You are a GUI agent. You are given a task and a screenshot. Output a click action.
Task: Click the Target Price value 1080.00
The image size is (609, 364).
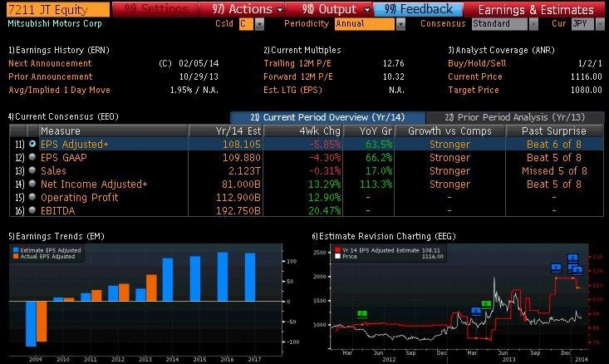click(586, 90)
